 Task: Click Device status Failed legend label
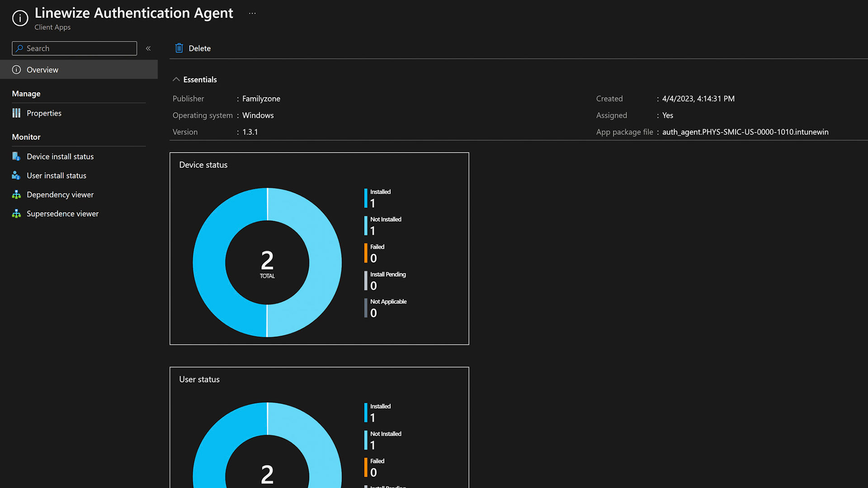377,247
